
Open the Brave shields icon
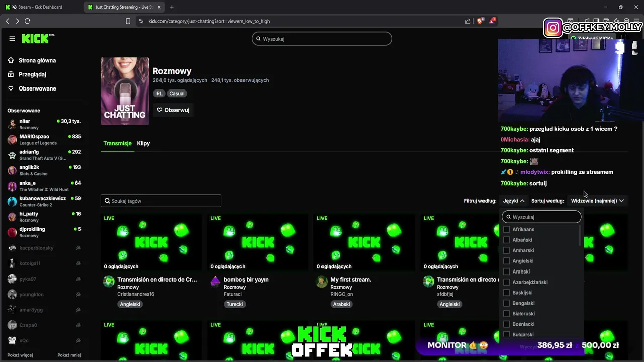click(x=480, y=21)
